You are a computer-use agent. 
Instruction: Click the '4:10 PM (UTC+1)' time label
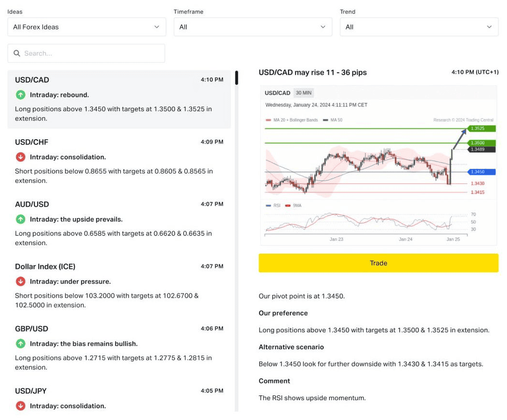point(475,72)
